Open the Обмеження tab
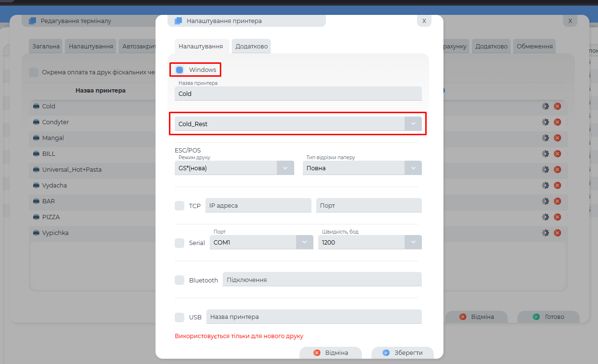Screen dimensions: 598x364 [534, 47]
